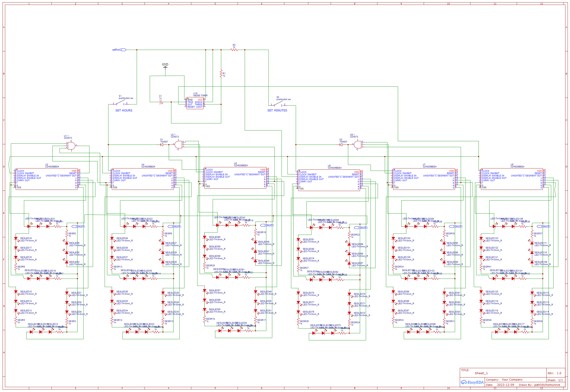Select the U4 CD4026BEE4 counter chip

tap(143, 179)
